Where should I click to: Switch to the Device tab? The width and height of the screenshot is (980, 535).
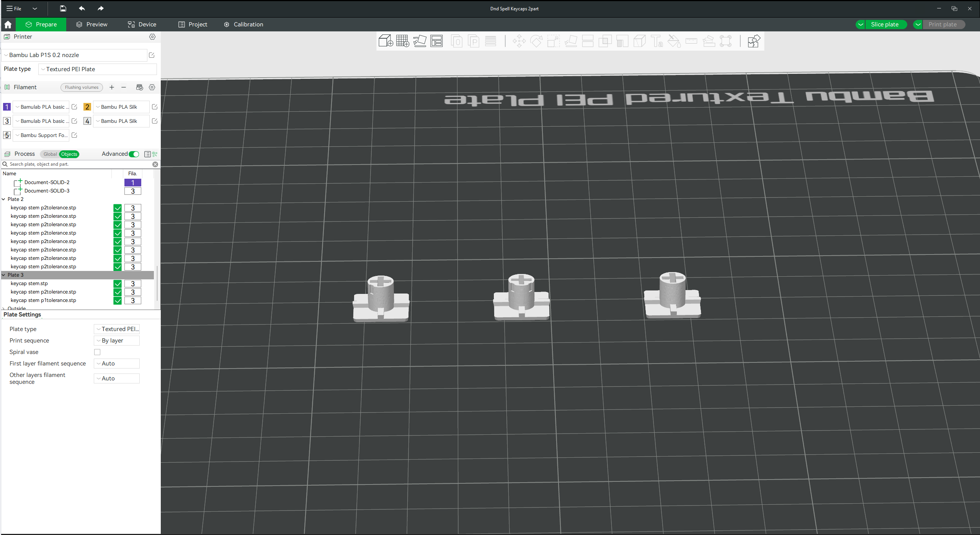(x=142, y=24)
